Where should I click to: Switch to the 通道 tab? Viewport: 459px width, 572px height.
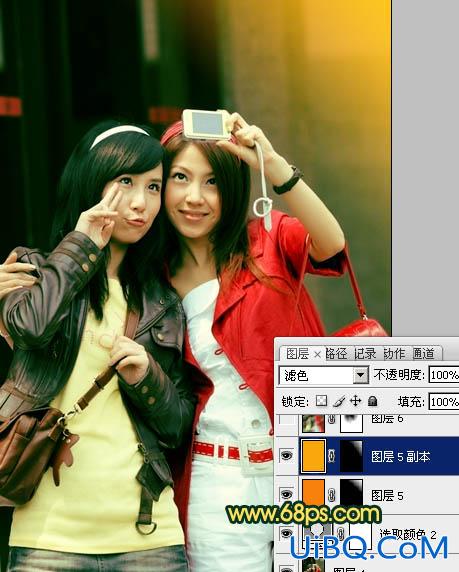[424, 353]
